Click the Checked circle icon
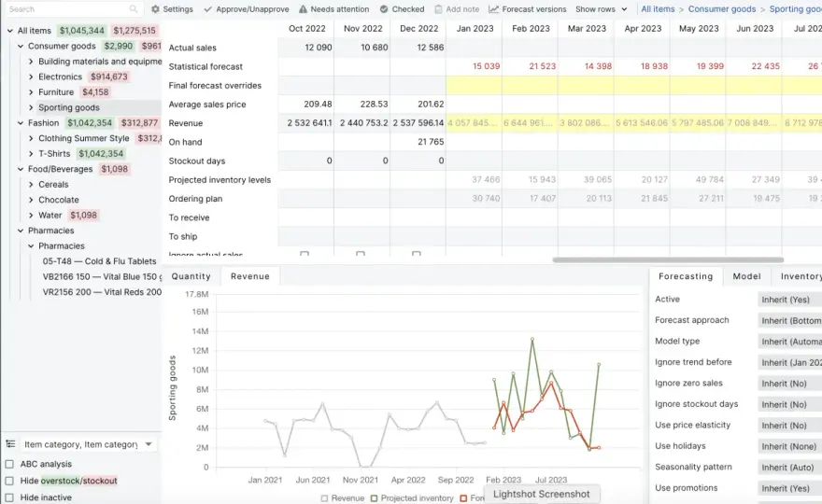This screenshot has width=822, height=504. coord(384,9)
